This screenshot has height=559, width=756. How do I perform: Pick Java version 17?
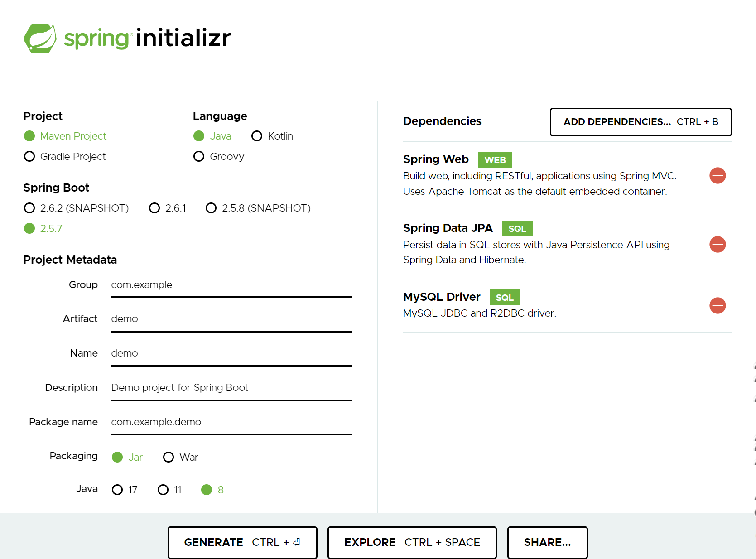click(x=125, y=490)
